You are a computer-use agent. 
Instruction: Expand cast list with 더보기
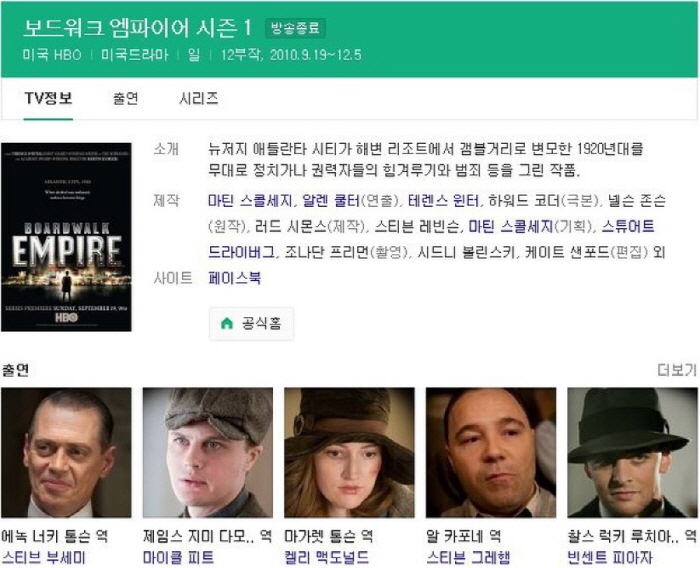(677, 370)
